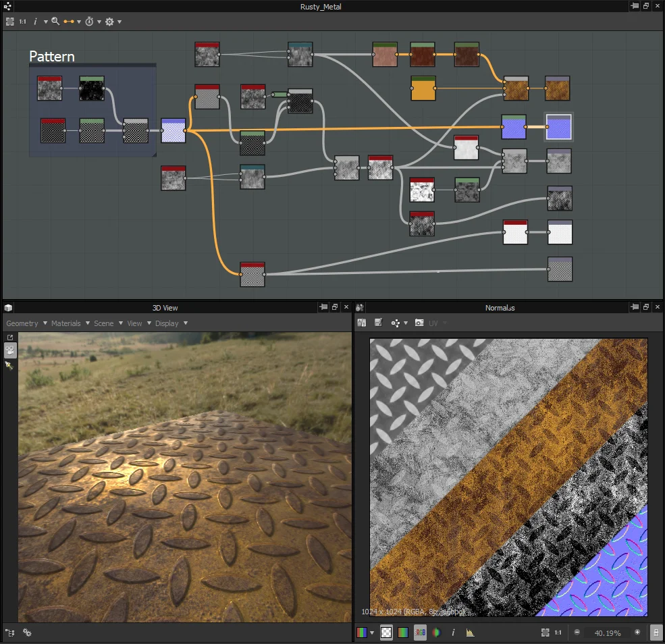Viewport: 665px width, 644px height.
Task: Expand the link display mode dropdown arrow
Action: [x=79, y=22]
